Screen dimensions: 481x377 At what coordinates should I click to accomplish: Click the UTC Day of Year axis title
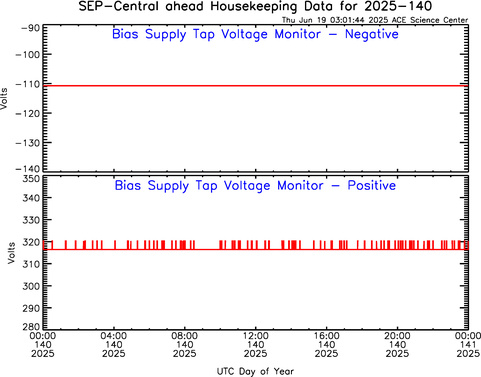click(255, 371)
